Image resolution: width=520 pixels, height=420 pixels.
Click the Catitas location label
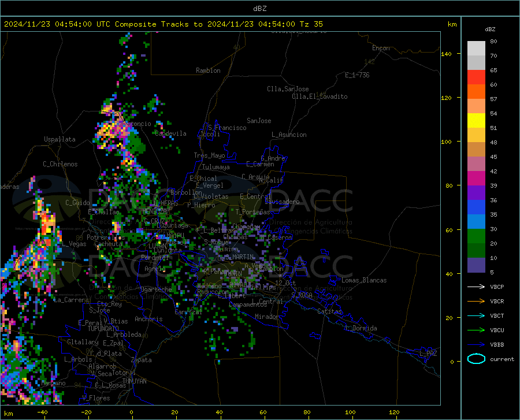(x=329, y=311)
